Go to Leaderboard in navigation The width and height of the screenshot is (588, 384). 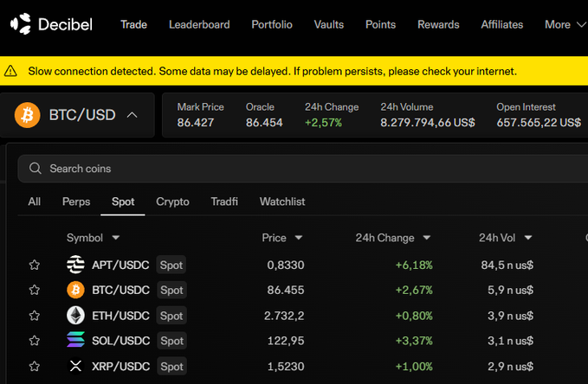tap(199, 25)
